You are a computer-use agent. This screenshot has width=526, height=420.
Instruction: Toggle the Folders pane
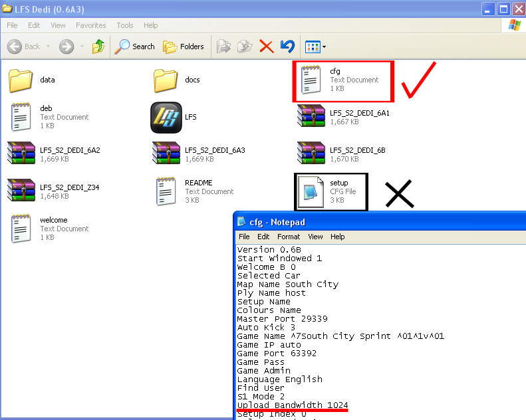point(184,47)
